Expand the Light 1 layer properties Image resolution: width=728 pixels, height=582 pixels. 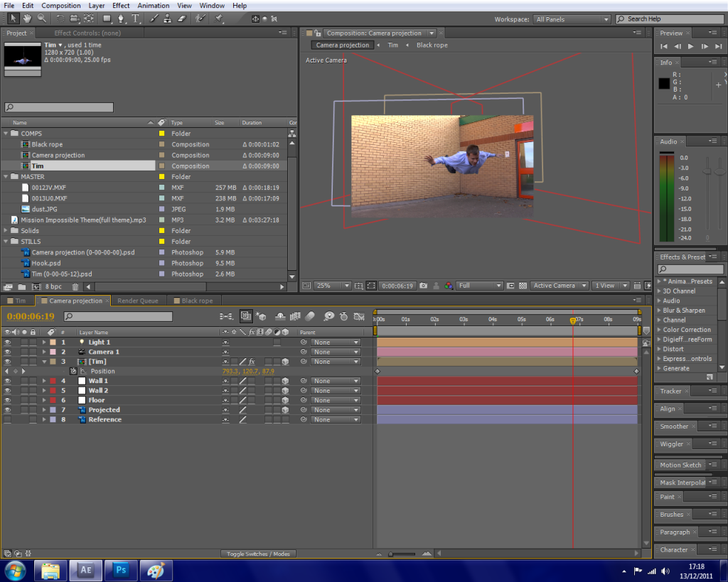(44, 342)
